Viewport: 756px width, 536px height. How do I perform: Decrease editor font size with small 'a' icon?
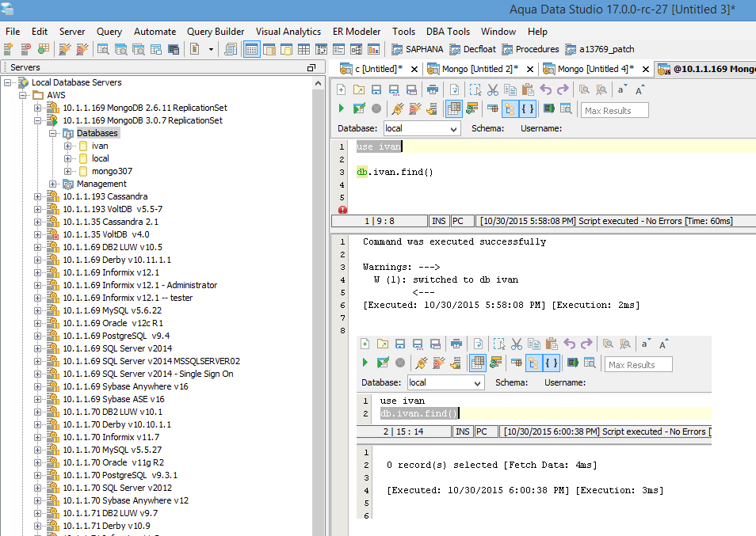[621, 89]
